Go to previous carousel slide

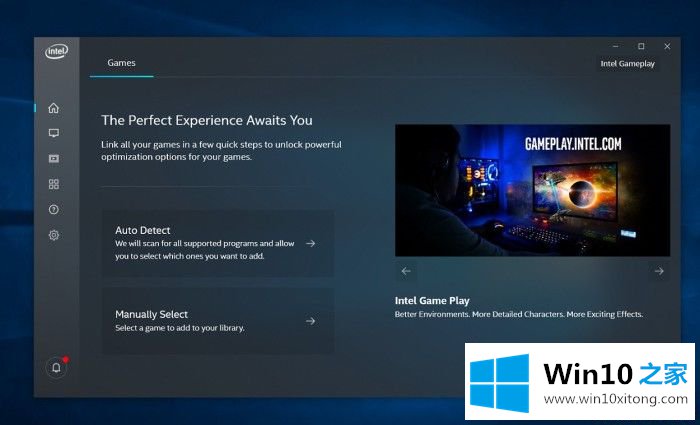tap(406, 271)
